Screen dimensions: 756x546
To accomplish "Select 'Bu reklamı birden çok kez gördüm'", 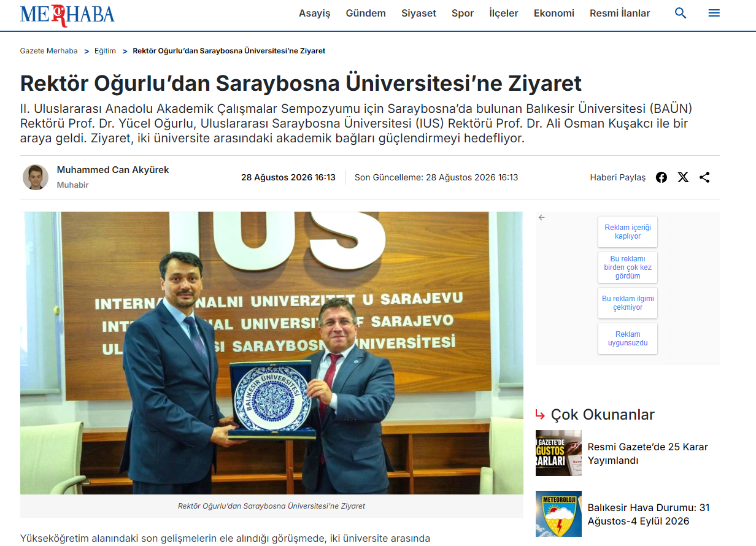I will click(x=628, y=267).
